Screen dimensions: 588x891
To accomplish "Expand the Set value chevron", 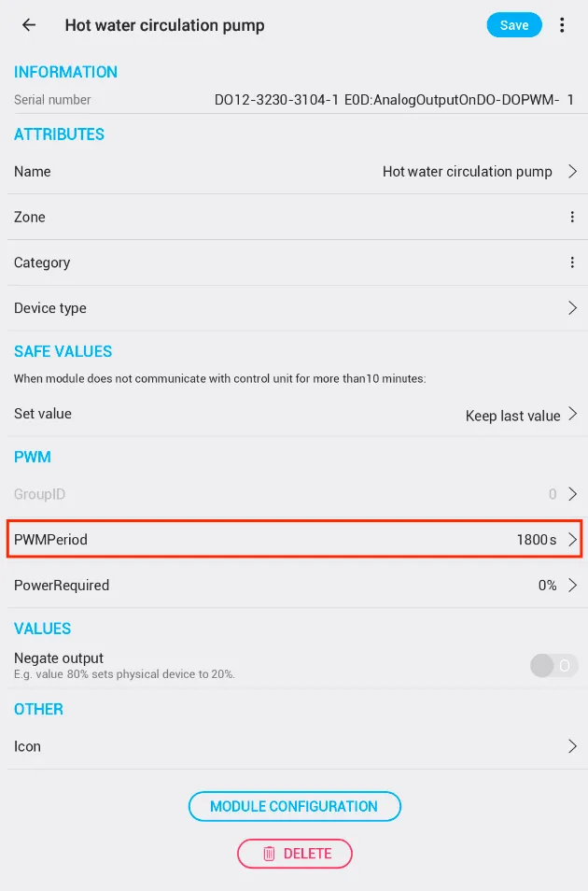I will point(572,414).
